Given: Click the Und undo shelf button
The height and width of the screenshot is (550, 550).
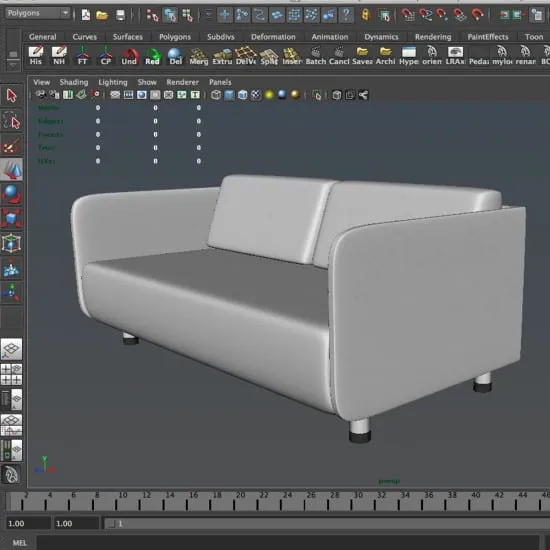Looking at the screenshot, I should [129, 55].
